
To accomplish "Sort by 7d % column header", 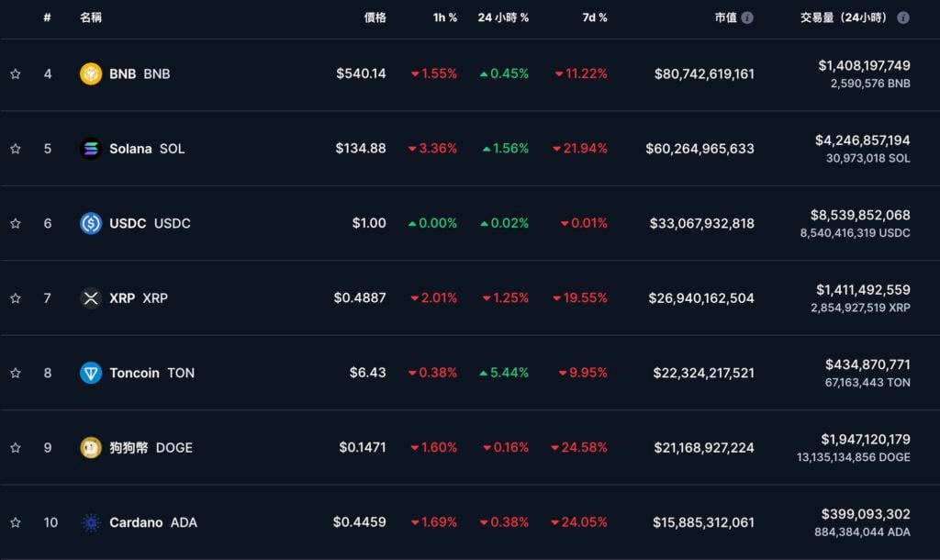I will click(595, 17).
